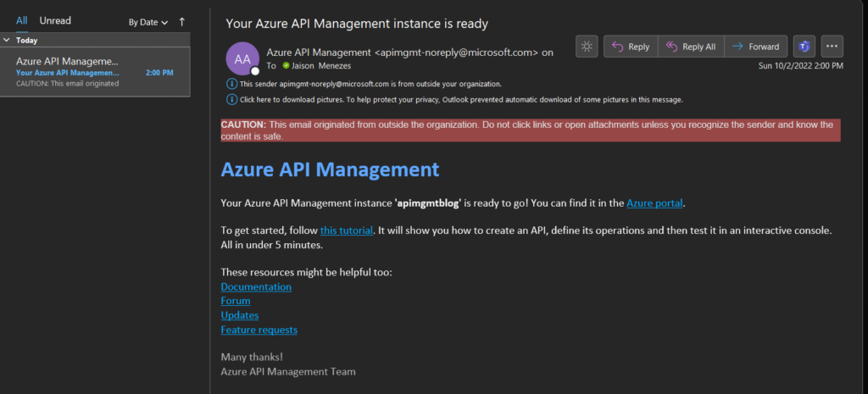Open the Documentation link

256,286
